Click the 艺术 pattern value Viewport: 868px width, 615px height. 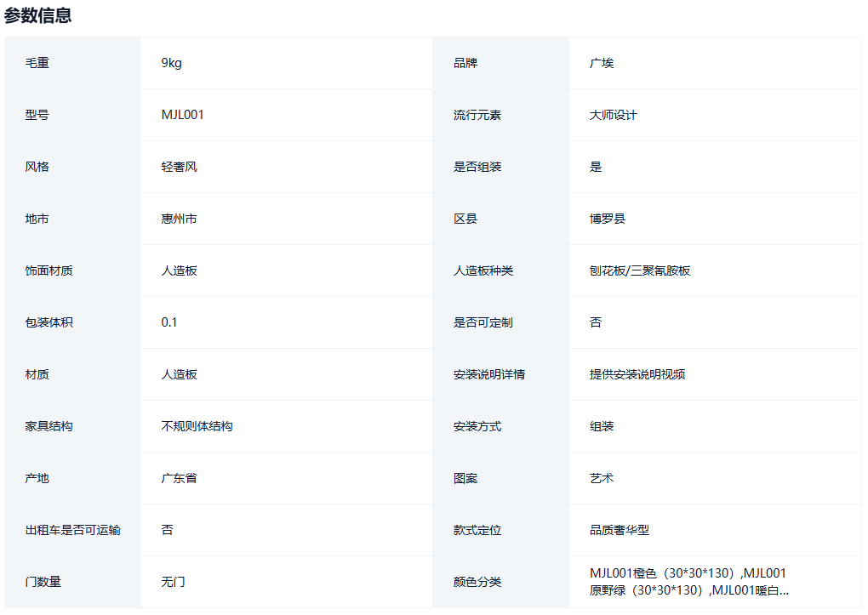pos(602,478)
